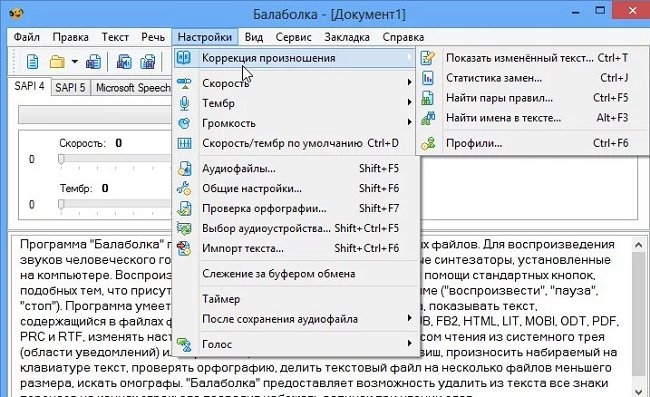650x397 pixels.
Task: Open dropdown arrow beside folder icon
Action: [75, 62]
